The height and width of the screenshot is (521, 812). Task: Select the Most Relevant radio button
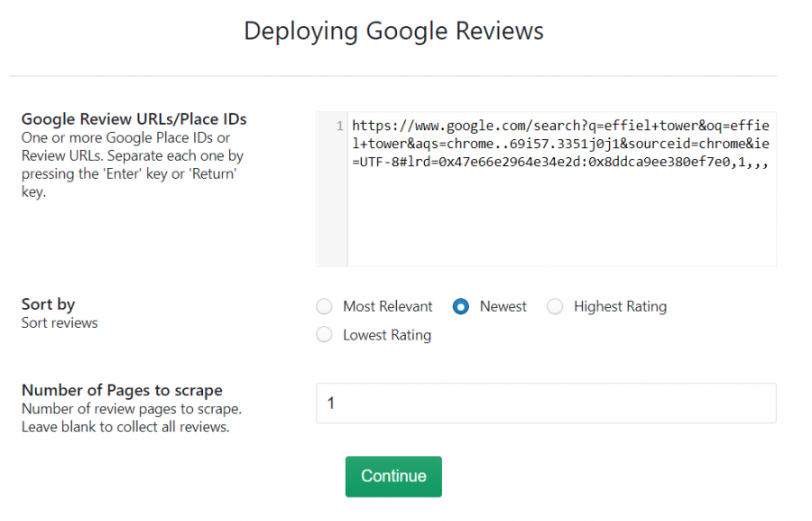point(324,306)
